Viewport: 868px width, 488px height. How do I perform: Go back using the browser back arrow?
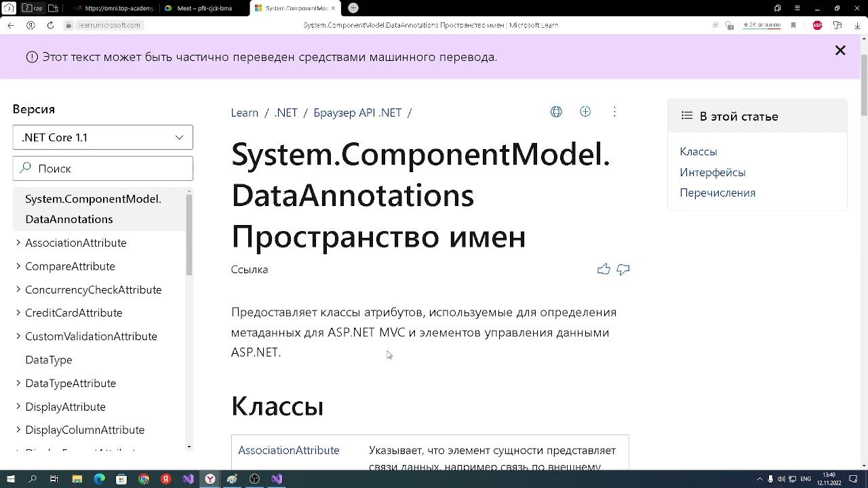(10, 25)
